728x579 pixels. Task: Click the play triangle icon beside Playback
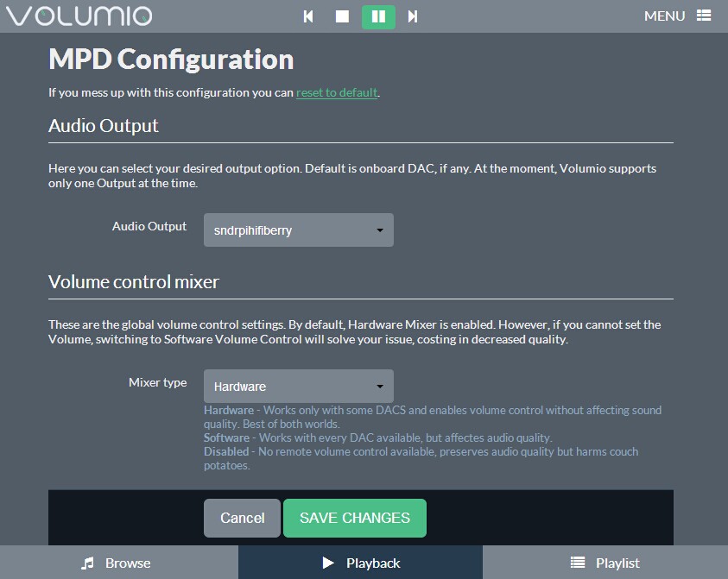(x=328, y=563)
